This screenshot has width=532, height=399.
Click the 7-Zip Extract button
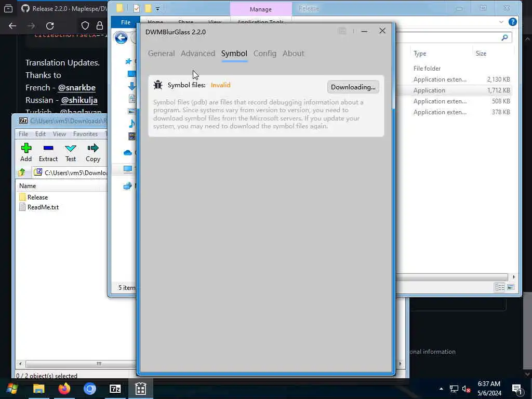click(48, 152)
